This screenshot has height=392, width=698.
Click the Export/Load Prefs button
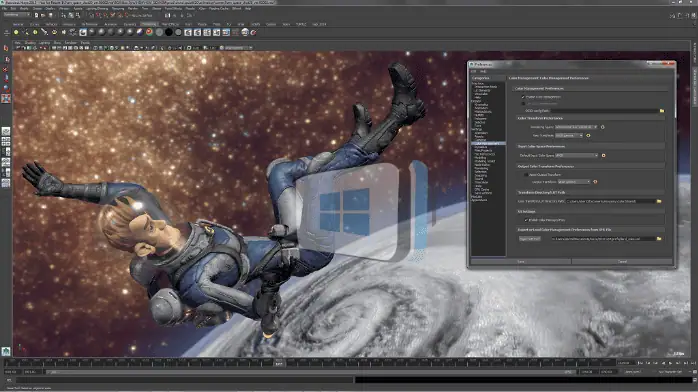[x=530, y=239]
